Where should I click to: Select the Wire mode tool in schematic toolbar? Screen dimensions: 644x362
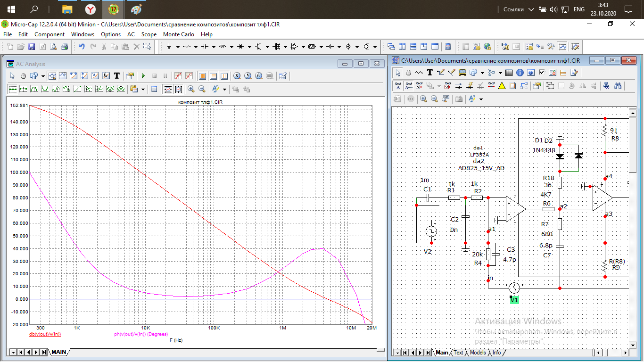tap(440, 73)
